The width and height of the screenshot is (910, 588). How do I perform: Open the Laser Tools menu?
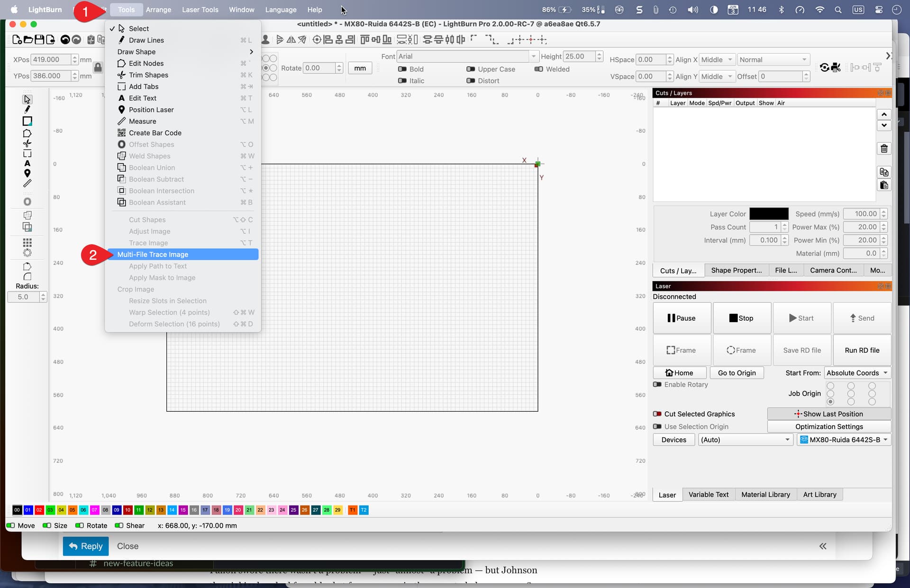[x=200, y=9]
